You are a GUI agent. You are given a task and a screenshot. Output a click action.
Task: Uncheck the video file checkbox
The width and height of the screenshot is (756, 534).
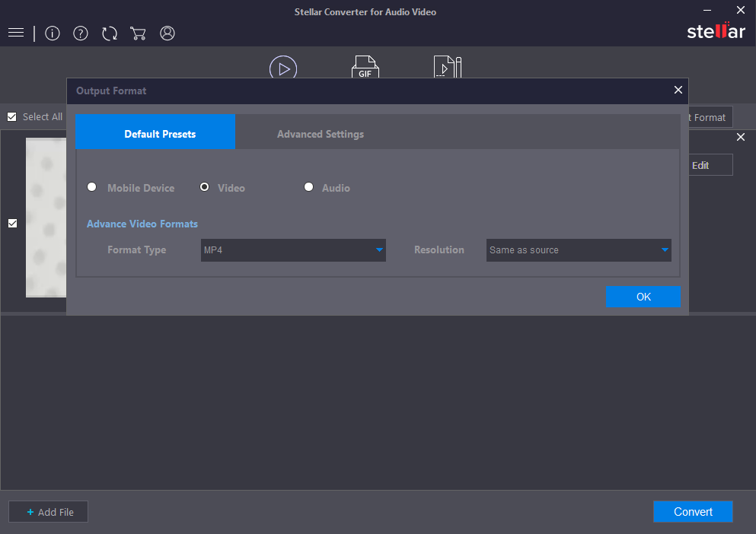coord(12,224)
